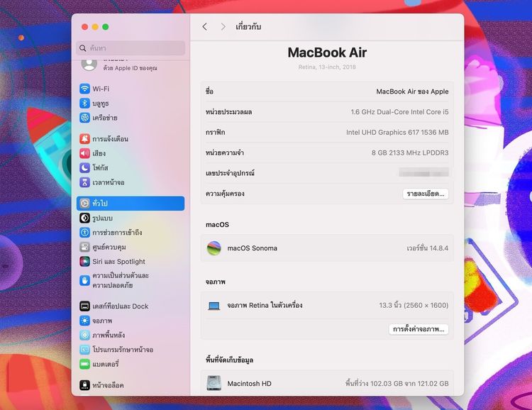The image size is (532, 410).
Task: Click the built-in Retina display laptop icon
Action: click(x=214, y=306)
